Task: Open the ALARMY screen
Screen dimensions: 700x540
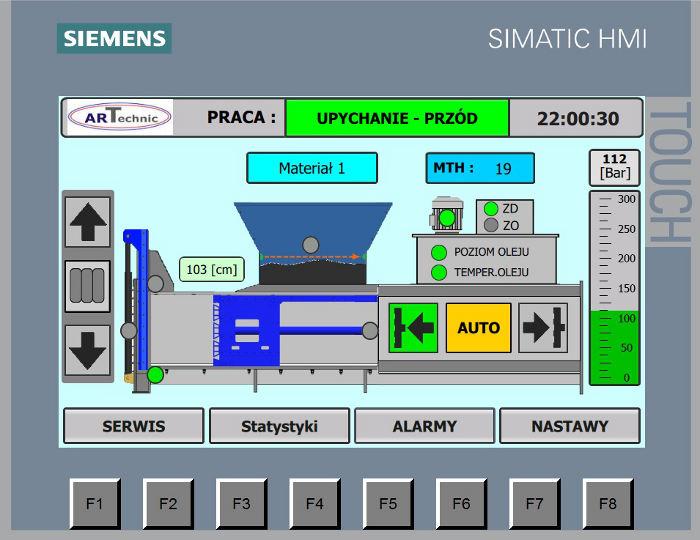Action: (425, 426)
